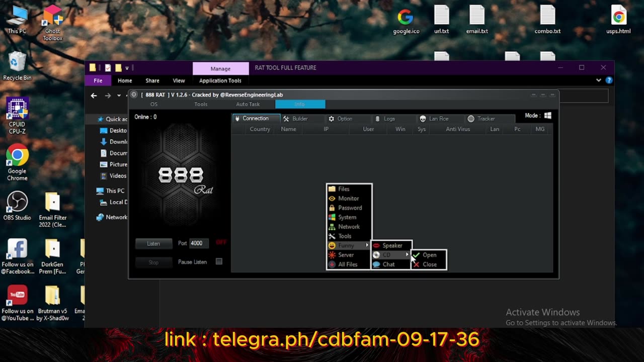Select the Google Chrome desktop icon

point(17,163)
